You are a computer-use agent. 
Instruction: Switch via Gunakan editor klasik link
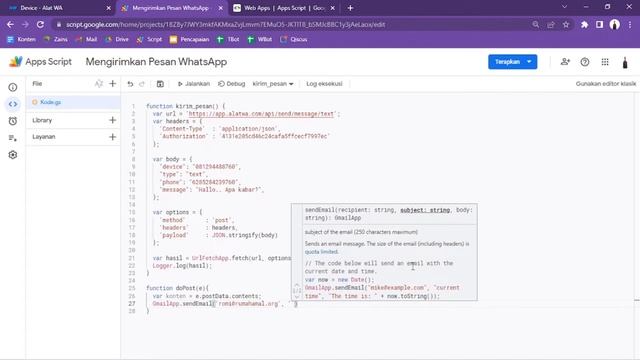606,84
